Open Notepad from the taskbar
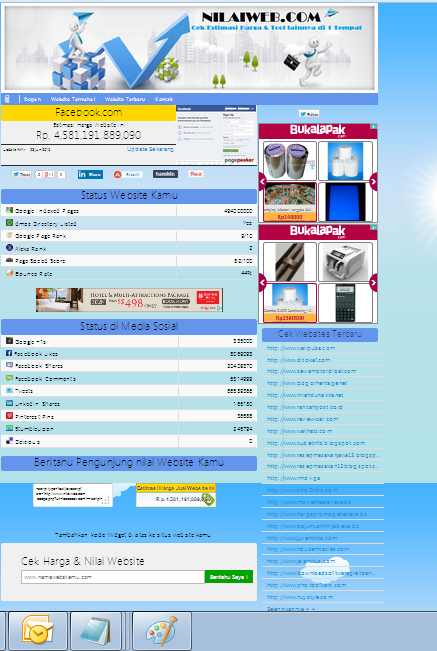This screenshot has height=651, width=437. tap(96, 631)
